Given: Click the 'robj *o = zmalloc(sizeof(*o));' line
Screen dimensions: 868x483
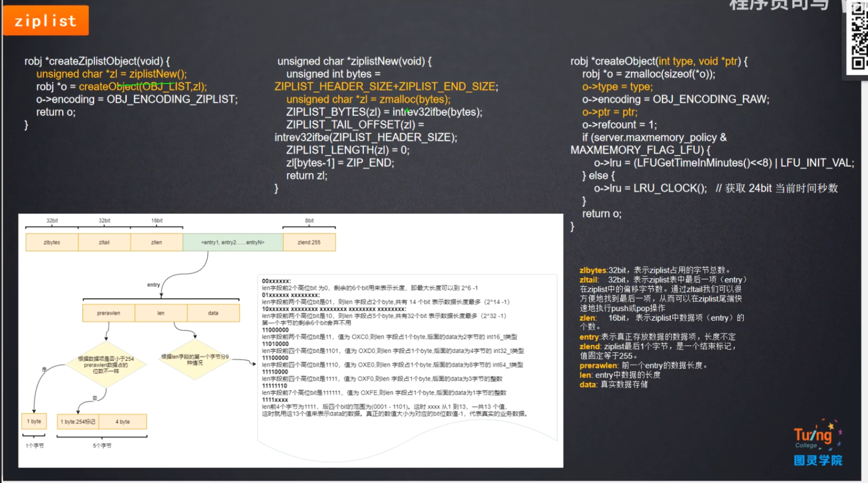Looking at the screenshot, I should [649, 74].
